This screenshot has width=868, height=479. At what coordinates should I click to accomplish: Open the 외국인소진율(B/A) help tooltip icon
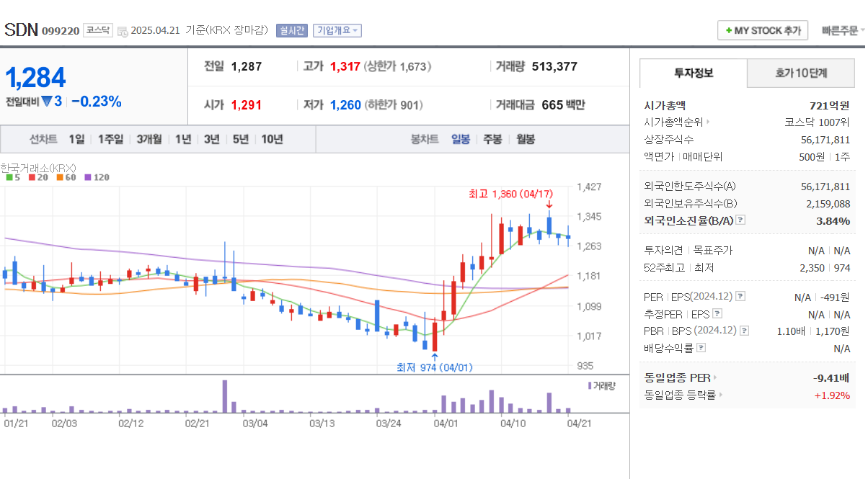tap(741, 219)
